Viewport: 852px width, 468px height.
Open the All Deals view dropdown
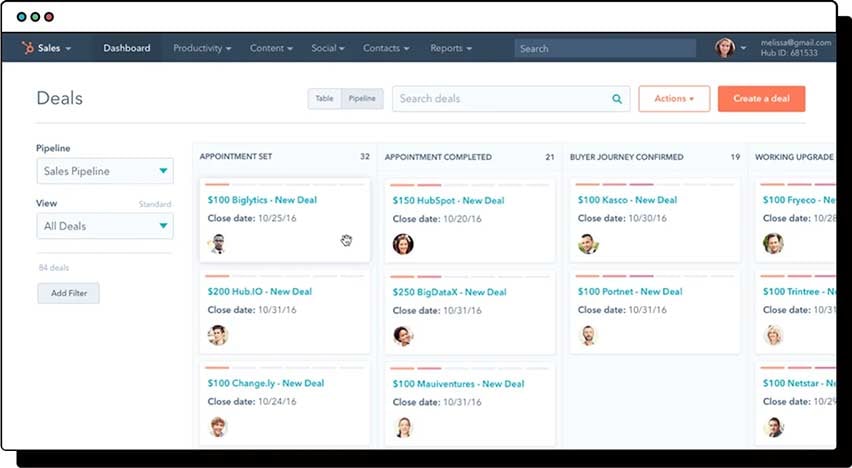(x=105, y=226)
